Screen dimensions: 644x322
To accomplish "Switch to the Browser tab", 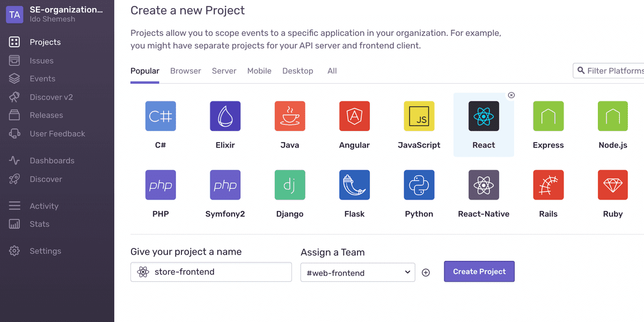I will (186, 71).
